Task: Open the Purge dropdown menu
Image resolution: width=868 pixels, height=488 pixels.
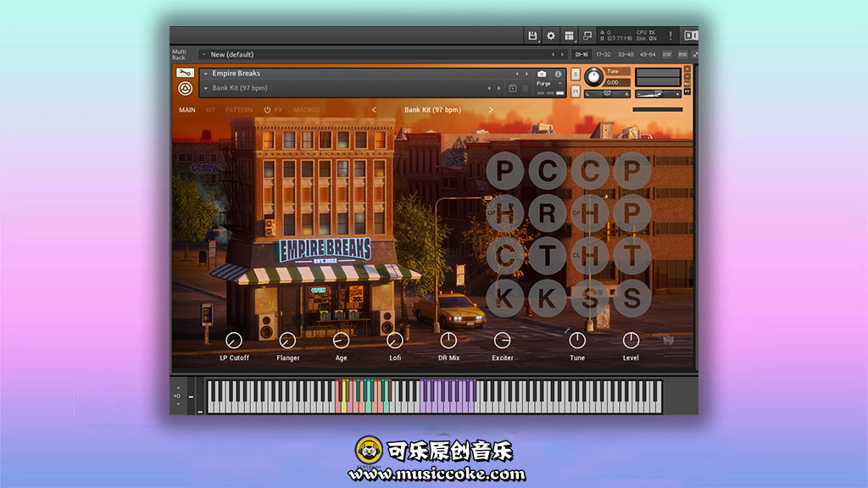Action: (x=549, y=84)
